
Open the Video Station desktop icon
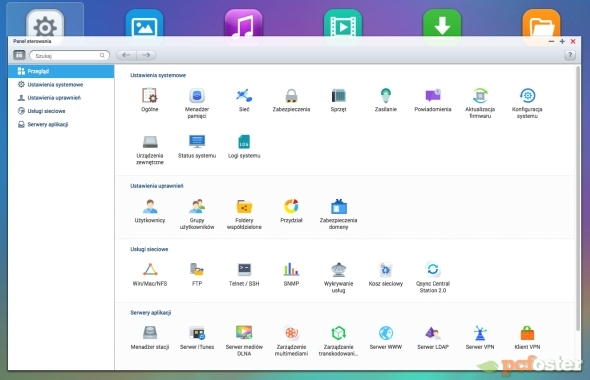(343, 26)
